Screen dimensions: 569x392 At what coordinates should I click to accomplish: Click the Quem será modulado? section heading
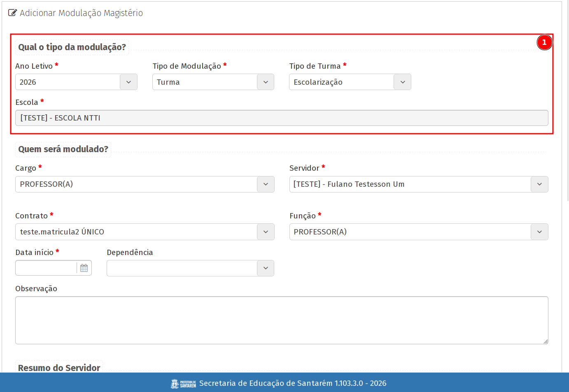pyautogui.click(x=63, y=149)
